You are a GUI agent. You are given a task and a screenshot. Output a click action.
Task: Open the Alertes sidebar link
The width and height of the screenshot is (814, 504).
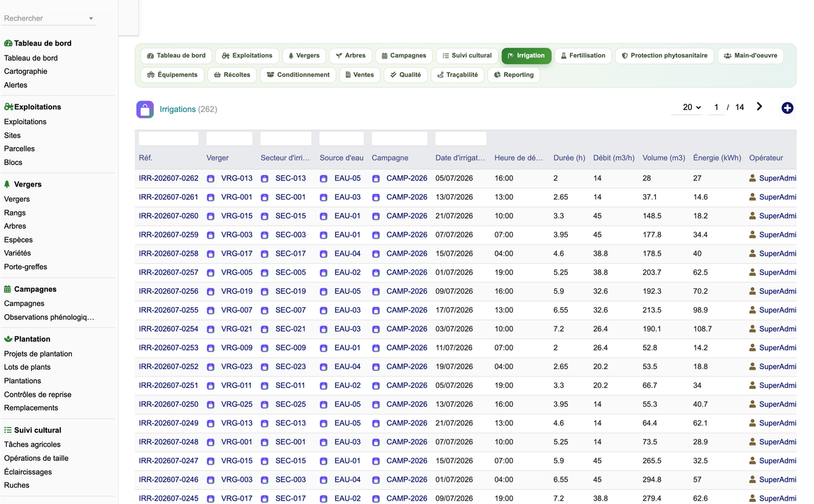coord(16,85)
